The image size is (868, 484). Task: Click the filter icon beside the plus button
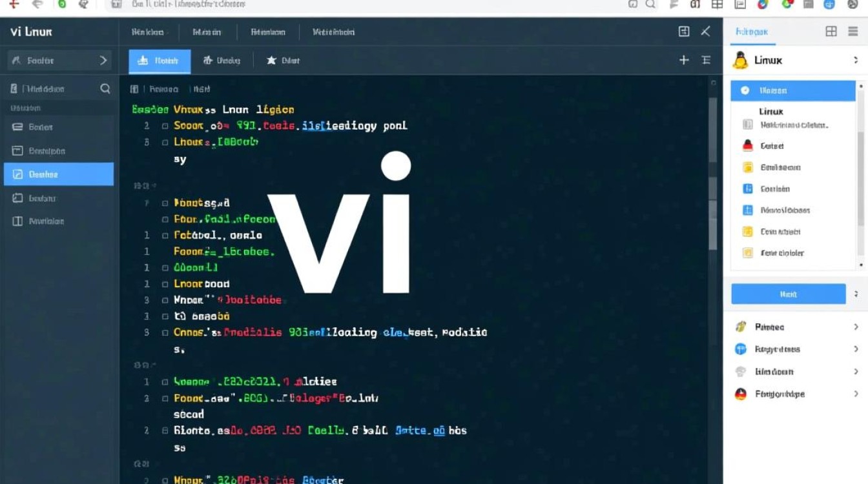(x=705, y=60)
